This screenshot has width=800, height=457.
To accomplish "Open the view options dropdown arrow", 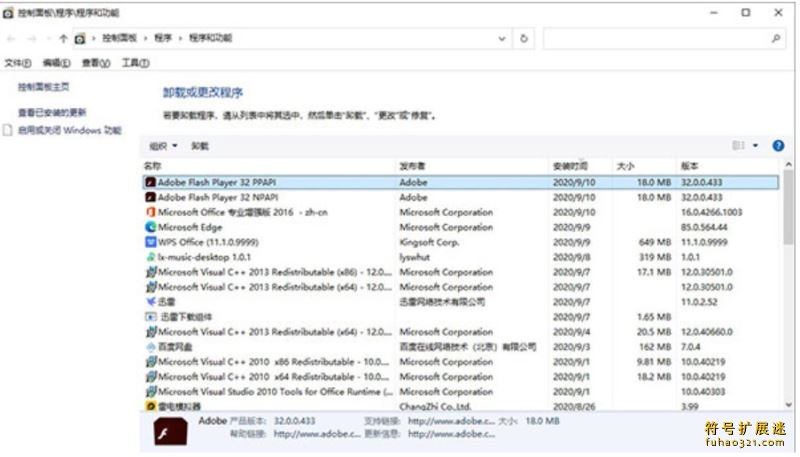I will tap(756, 146).
